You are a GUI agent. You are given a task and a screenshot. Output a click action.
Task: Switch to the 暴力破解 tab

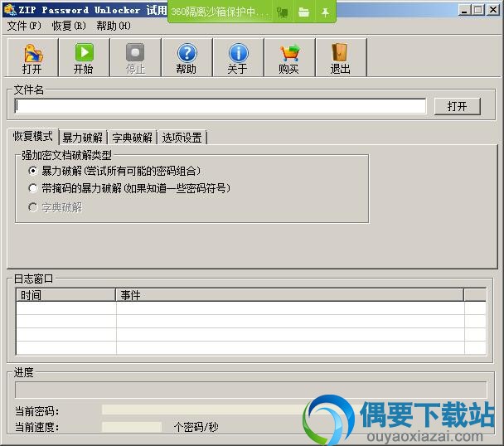pos(83,138)
